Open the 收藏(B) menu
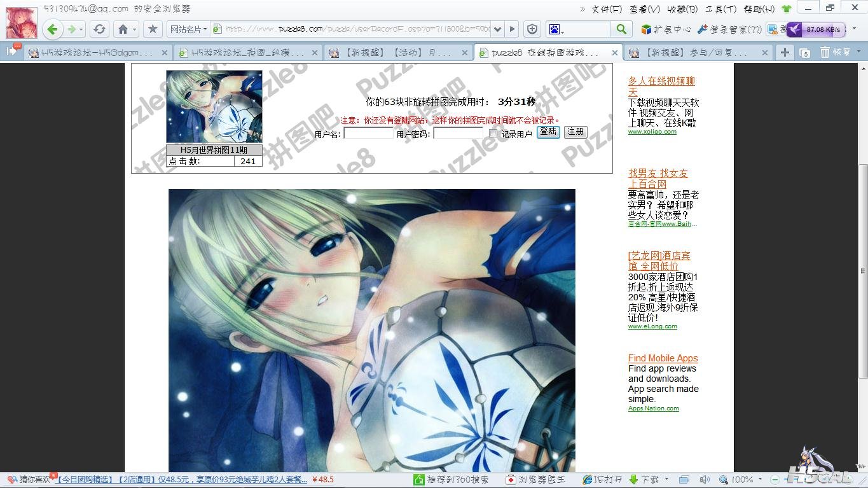This screenshot has width=868, height=488. tap(682, 9)
